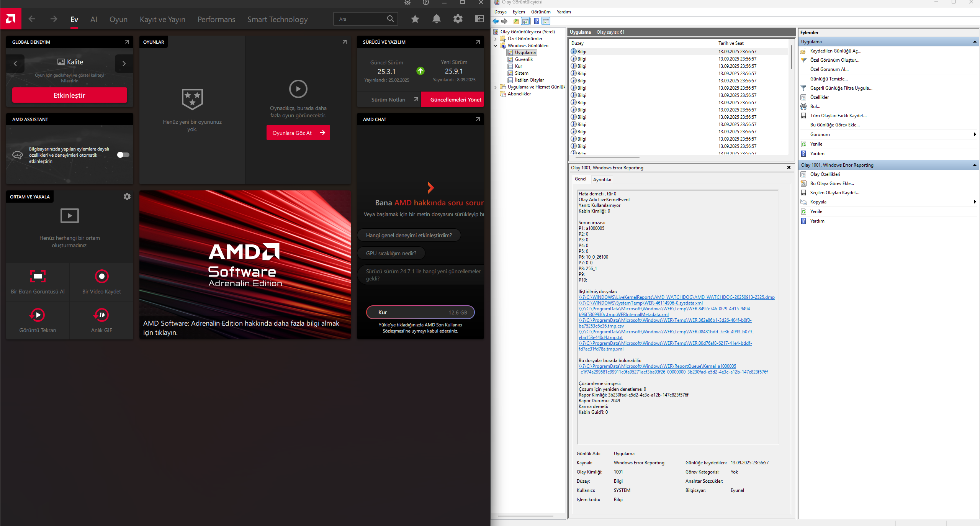The width and height of the screenshot is (980, 526).
Task: Click the green update arrow next to 25.3.1
Action: click(420, 71)
